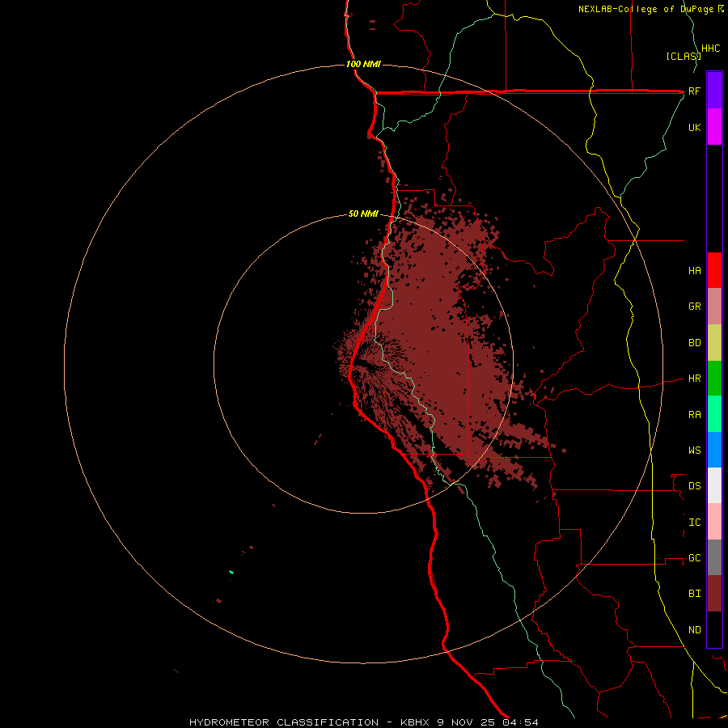Click the ND legend label
Image resolution: width=728 pixels, height=728 pixels.
(x=695, y=630)
